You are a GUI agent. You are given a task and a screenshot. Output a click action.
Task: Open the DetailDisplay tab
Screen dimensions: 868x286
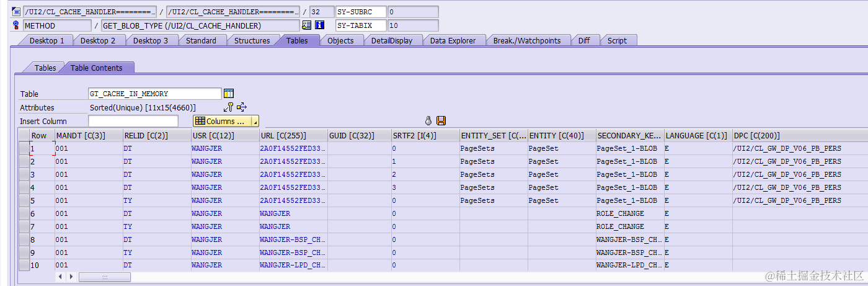pos(392,40)
